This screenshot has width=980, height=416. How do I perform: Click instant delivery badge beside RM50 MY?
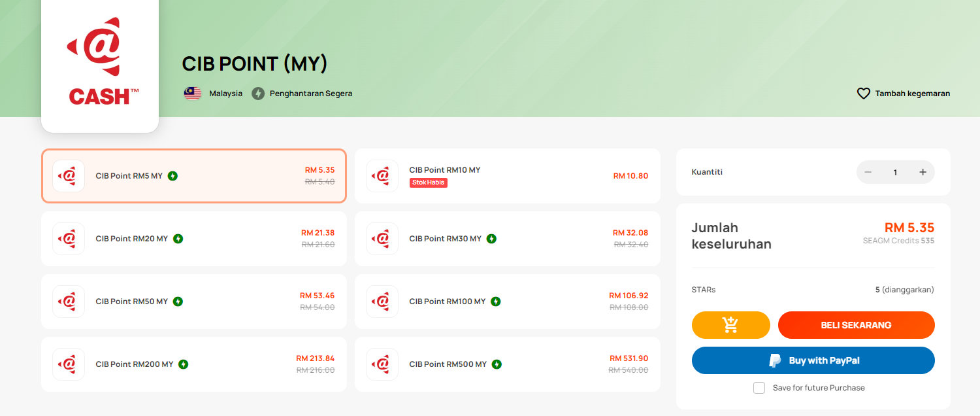pyautogui.click(x=178, y=302)
